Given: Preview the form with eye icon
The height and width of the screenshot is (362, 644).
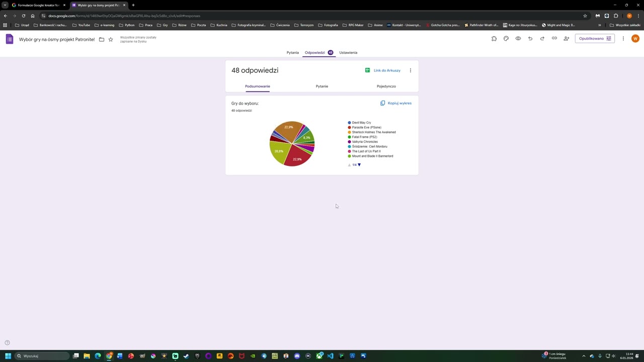Looking at the screenshot, I should click(518, 38).
